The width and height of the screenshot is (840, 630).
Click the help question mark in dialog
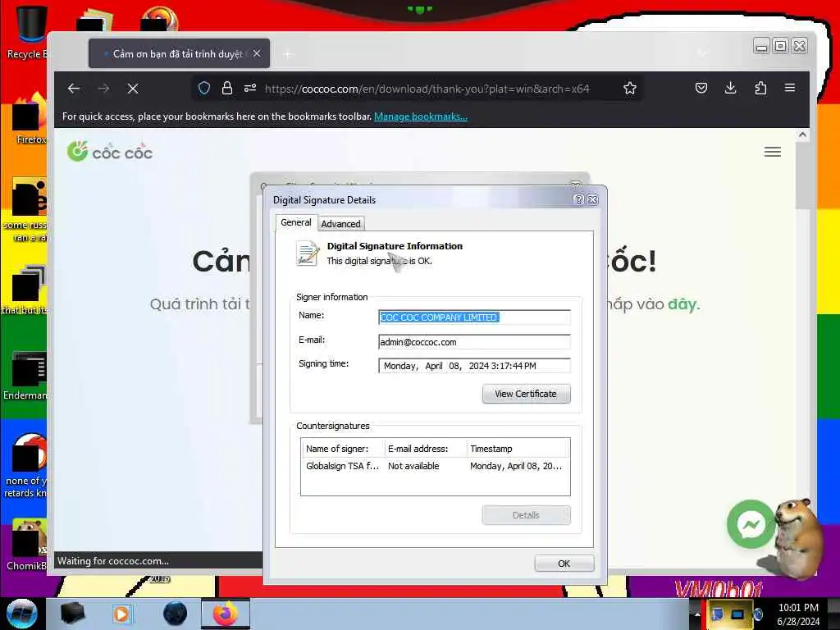[578, 200]
